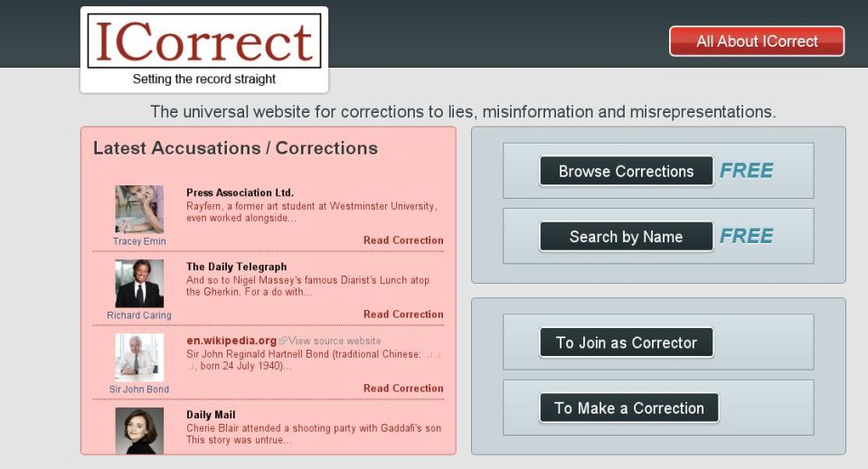Follow the Richard Caring name link
The image size is (868, 469).
point(139,315)
